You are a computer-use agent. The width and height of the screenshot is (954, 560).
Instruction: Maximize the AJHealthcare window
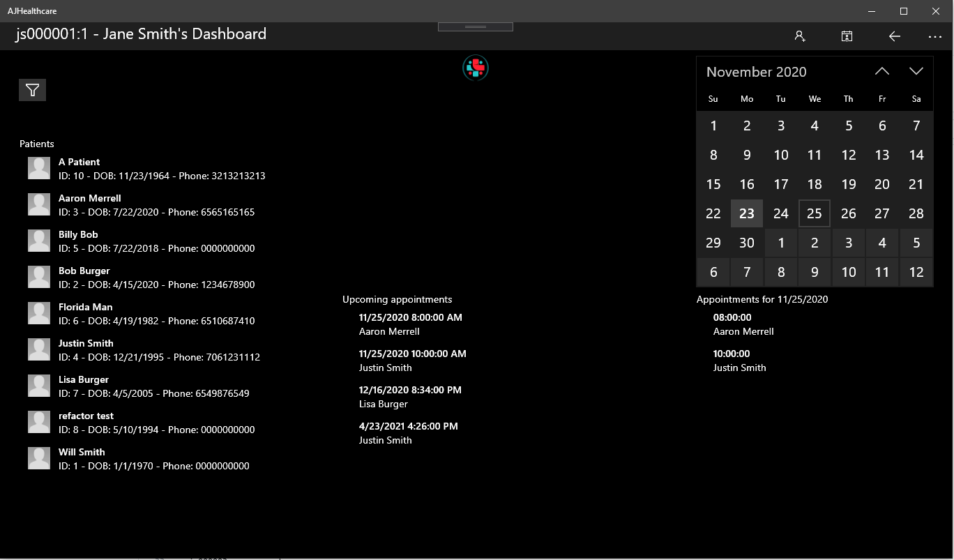coord(904,11)
